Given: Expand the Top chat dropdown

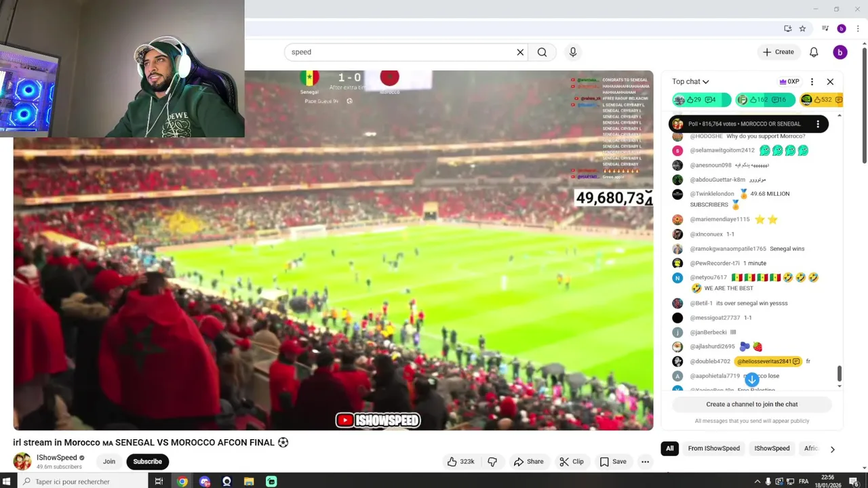Looking at the screenshot, I should coord(690,81).
